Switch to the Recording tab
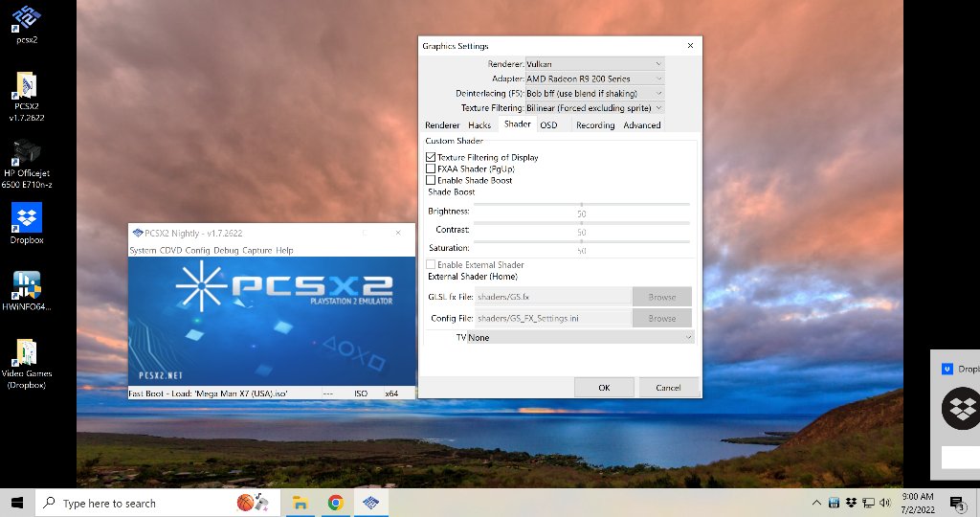 (x=595, y=125)
